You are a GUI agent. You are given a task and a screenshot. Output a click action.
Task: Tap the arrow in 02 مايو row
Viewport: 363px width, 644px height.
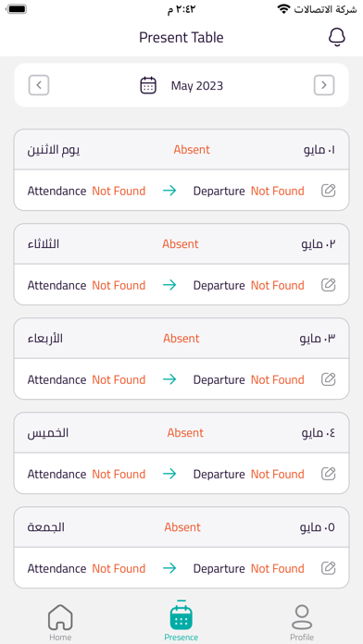pos(169,285)
